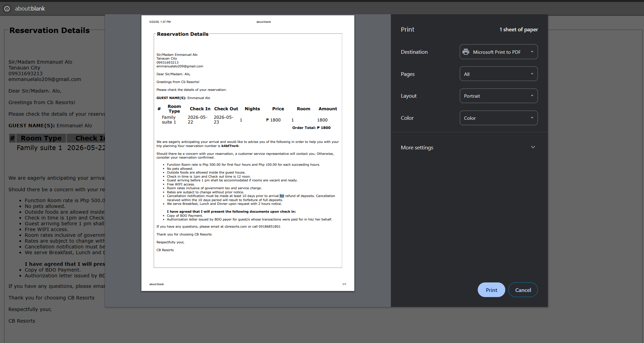Open the Pages dropdown showing All
Viewport: 644px width, 343px height.
pos(498,74)
